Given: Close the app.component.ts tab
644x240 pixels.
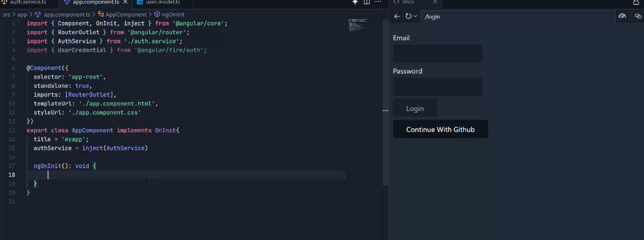Looking at the screenshot, I should point(125,2).
